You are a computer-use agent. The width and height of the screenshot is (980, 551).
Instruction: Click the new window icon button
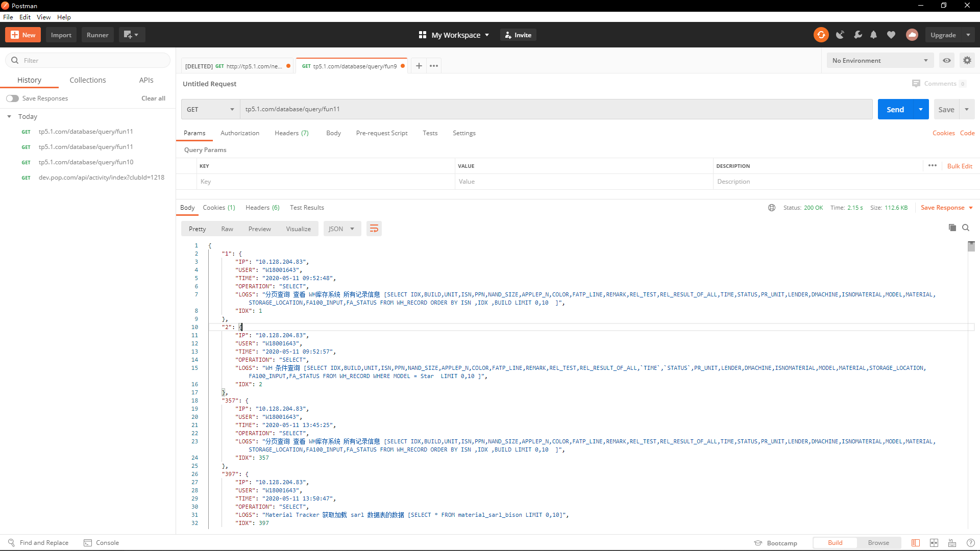coord(132,35)
